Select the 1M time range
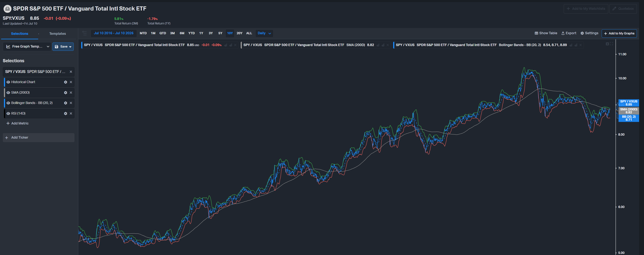Viewport: 644px width, 255px height. (x=153, y=33)
